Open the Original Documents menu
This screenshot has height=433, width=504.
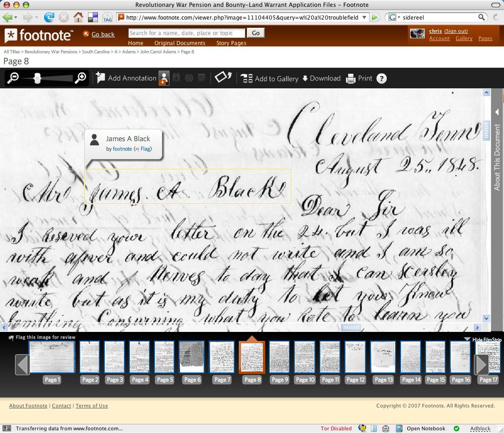[x=180, y=43]
